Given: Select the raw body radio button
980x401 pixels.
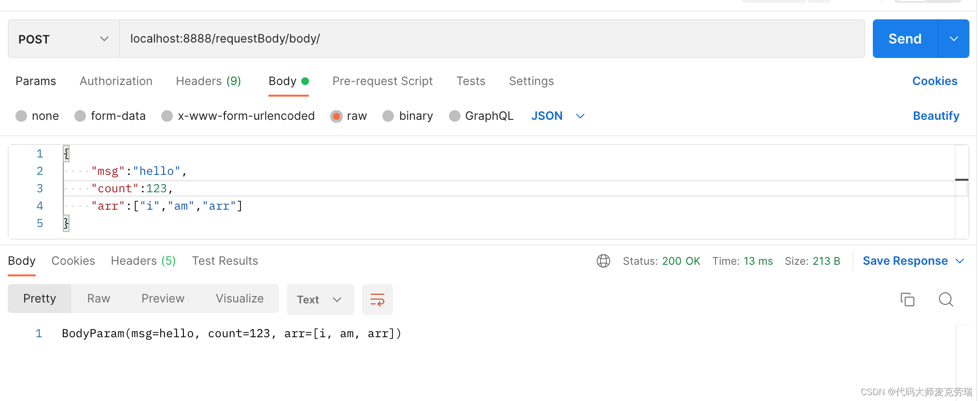Looking at the screenshot, I should click(x=336, y=116).
